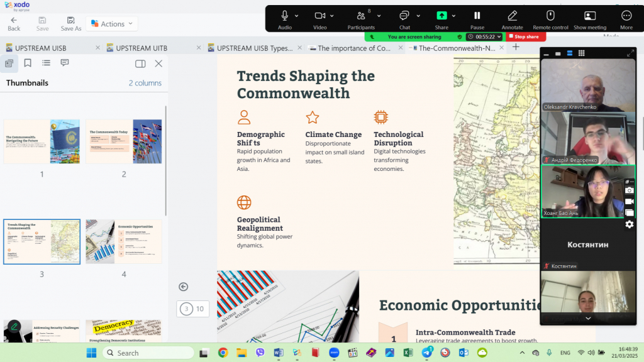Change the 2 columns thumbnail layout
The height and width of the screenshot is (362, 644).
[145, 83]
